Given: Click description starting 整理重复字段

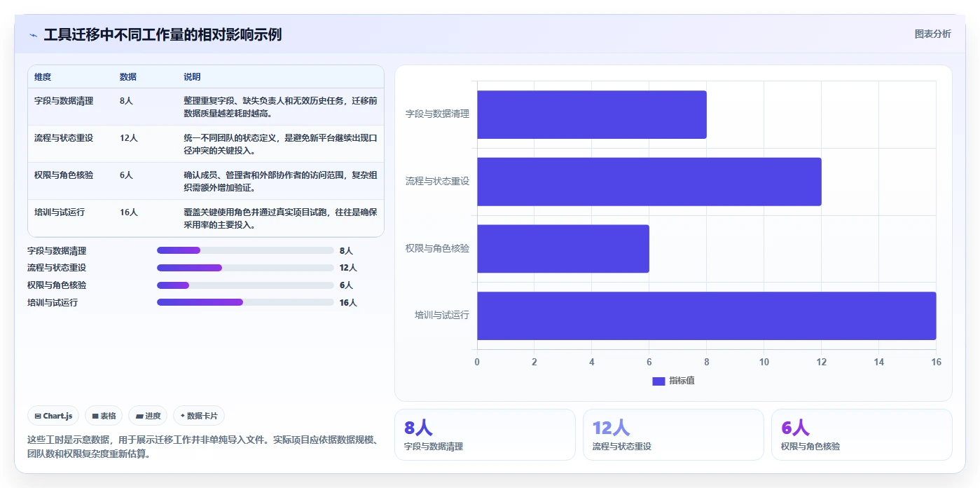Looking at the screenshot, I should [x=280, y=107].
